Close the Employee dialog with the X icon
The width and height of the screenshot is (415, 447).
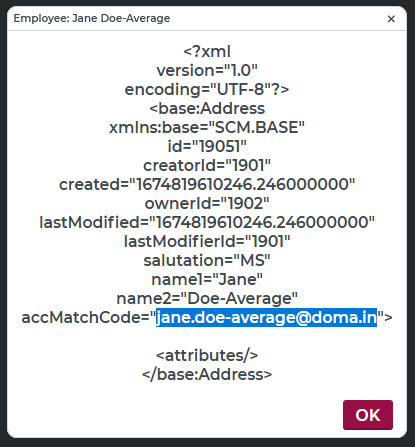point(391,19)
